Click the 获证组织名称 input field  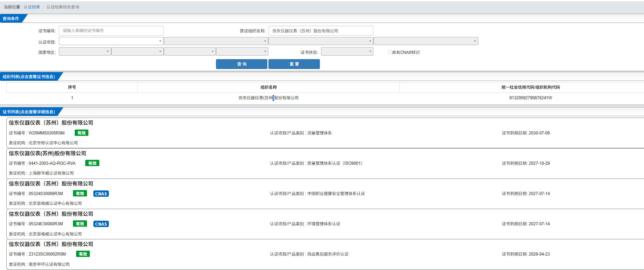(x=321, y=31)
